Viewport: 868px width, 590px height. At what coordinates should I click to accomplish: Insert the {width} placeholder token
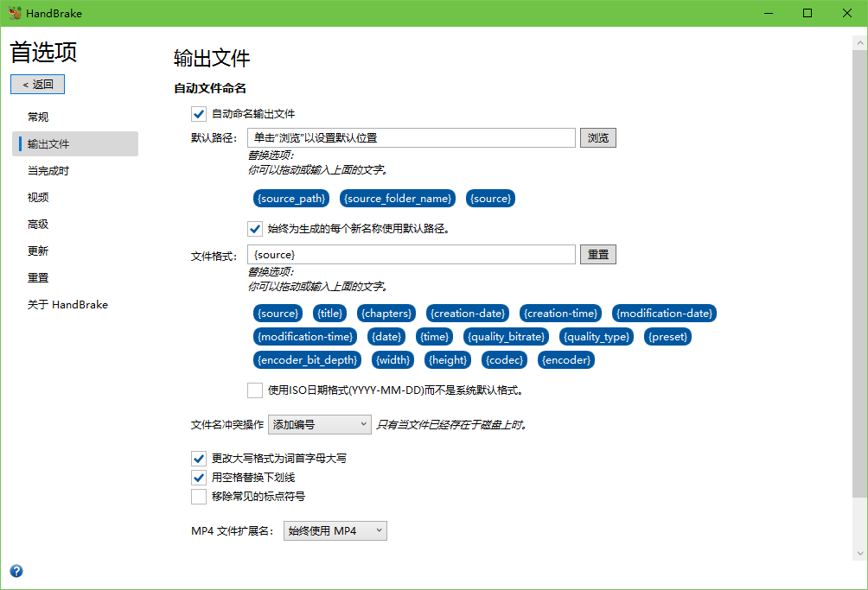(393, 359)
